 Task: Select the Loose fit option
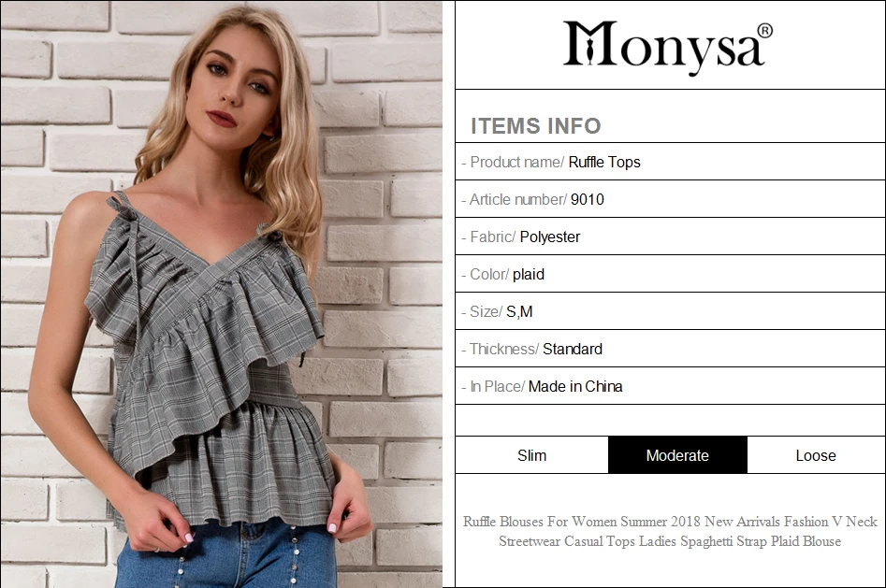[x=816, y=455]
